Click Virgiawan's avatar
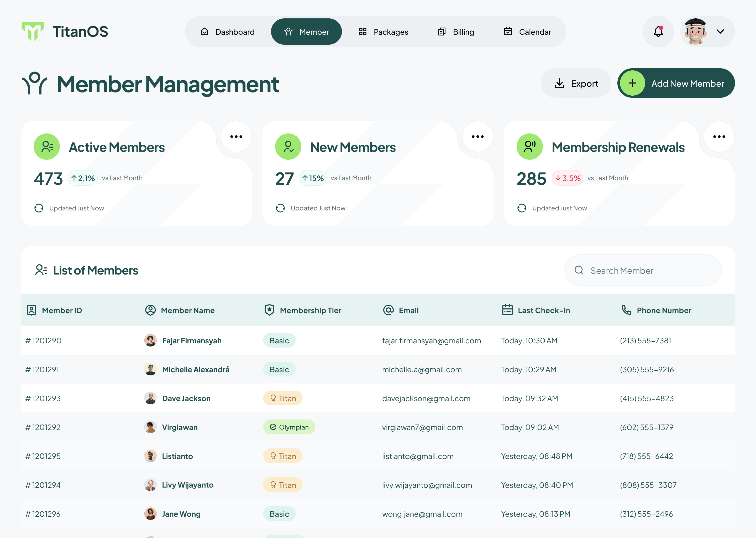The height and width of the screenshot is (538, 756). (151, 427)
